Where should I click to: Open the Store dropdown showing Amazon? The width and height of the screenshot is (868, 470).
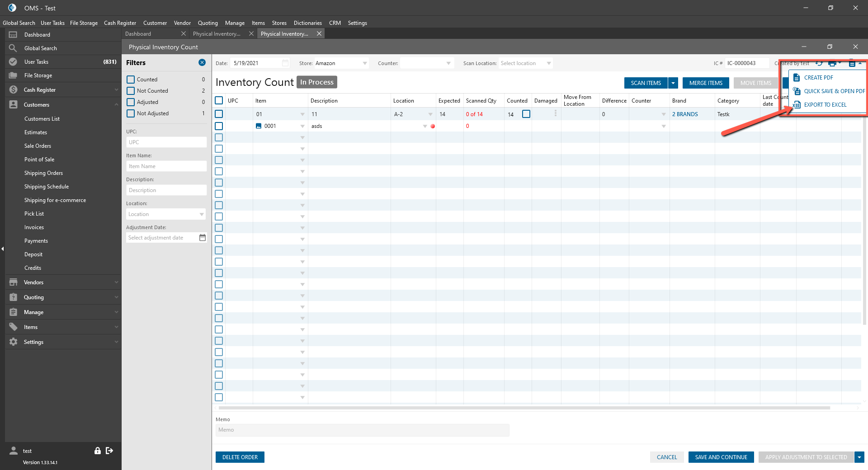(x=364, y=63)
